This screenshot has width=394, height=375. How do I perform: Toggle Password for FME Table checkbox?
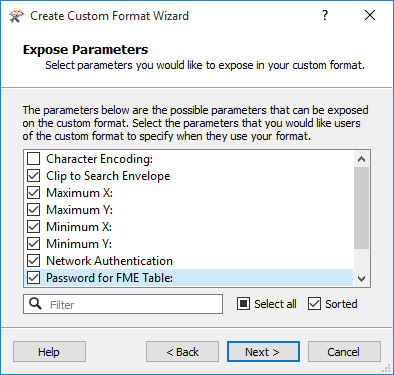[x=34, y=278]
